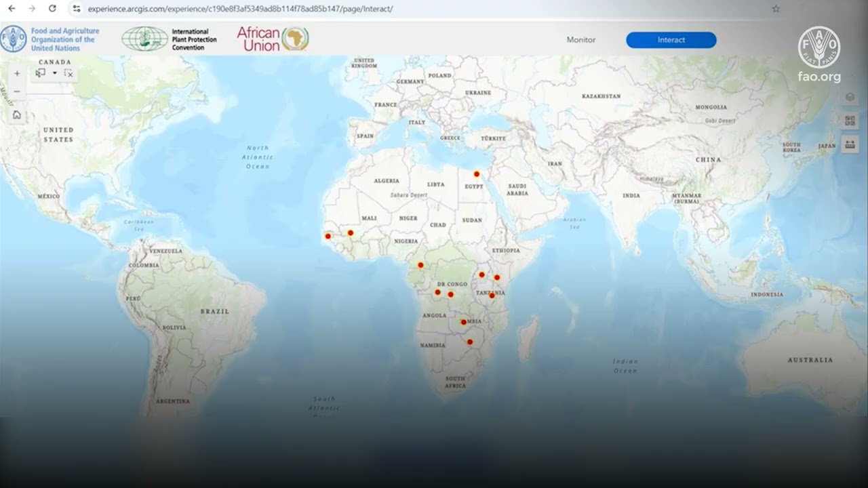Select the red point just above Zambia label

coord(464,322)
